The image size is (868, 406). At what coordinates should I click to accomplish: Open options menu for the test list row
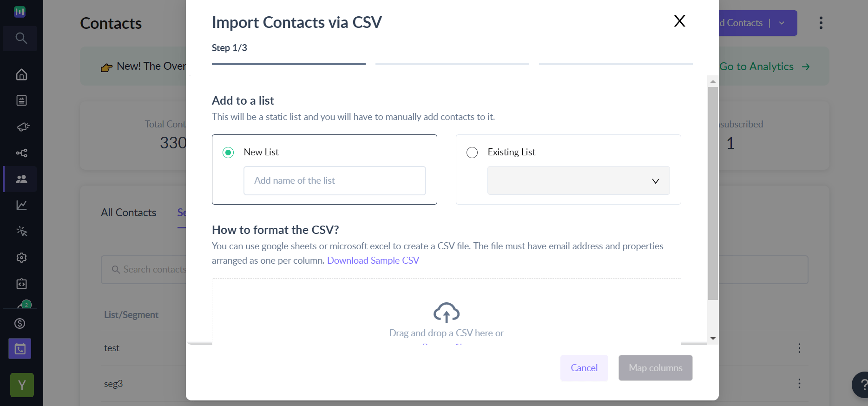799,348
